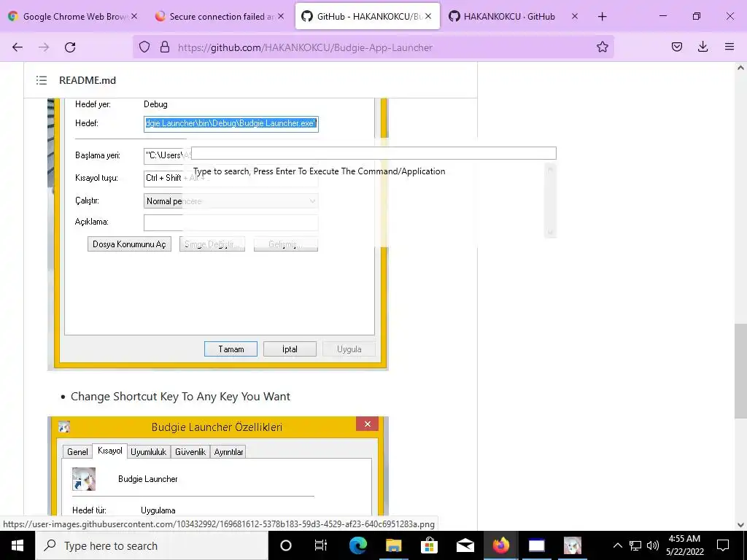Image resolution: width=747 pixels, height=560 pixels.
Task: Click the launcher results scrollbar up arrow
Action: [x=550, y=168]
